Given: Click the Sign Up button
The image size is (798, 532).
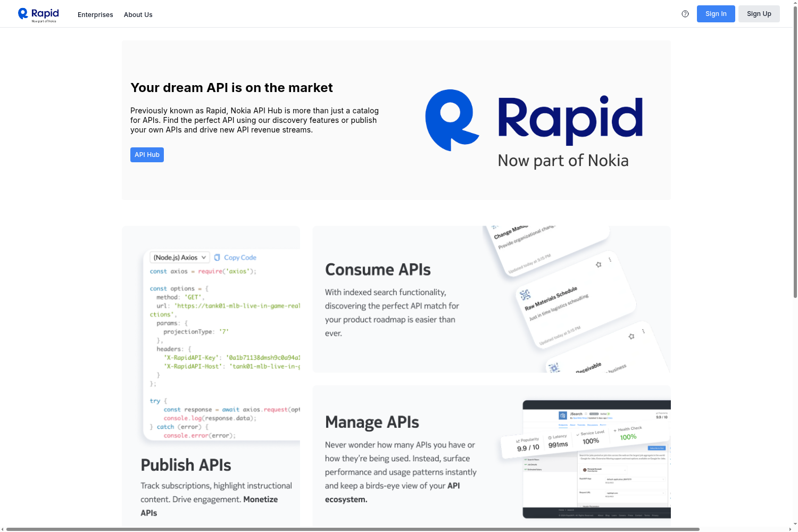Looking at the screenshot, I should (x=759, y=14).
